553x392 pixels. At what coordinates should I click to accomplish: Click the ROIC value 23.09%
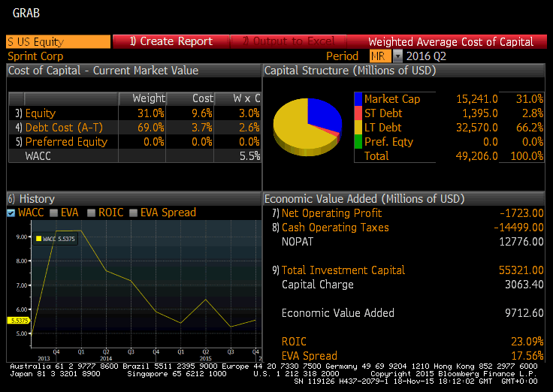(527, 342)
